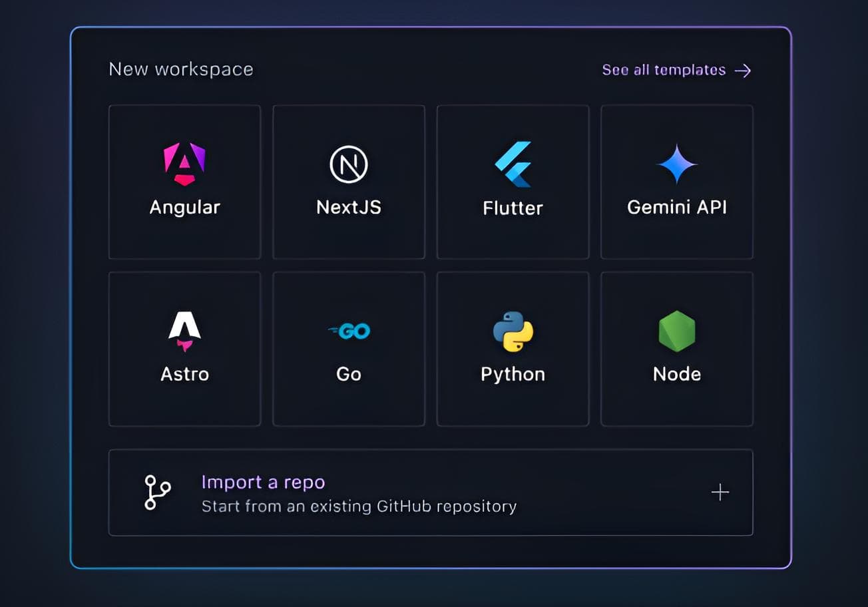Click the Angular template label
Viewport: 868px width, 607px height.
point(184,208)
